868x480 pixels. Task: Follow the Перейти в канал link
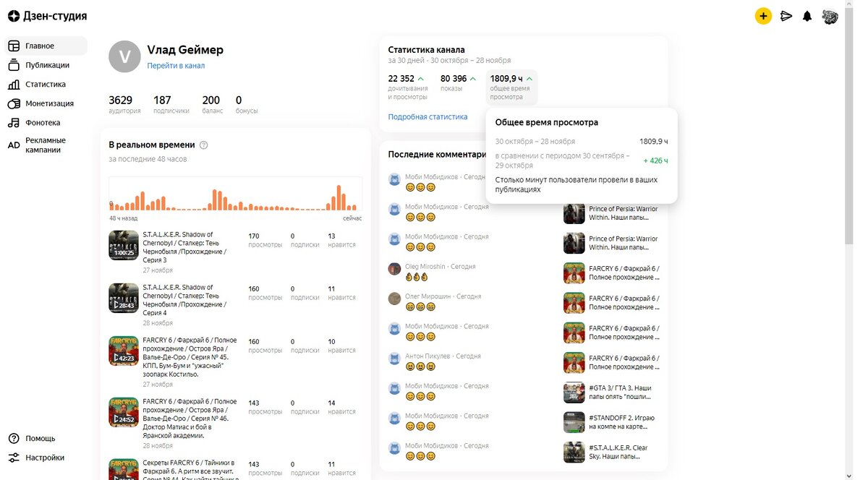tap(176, 66)
